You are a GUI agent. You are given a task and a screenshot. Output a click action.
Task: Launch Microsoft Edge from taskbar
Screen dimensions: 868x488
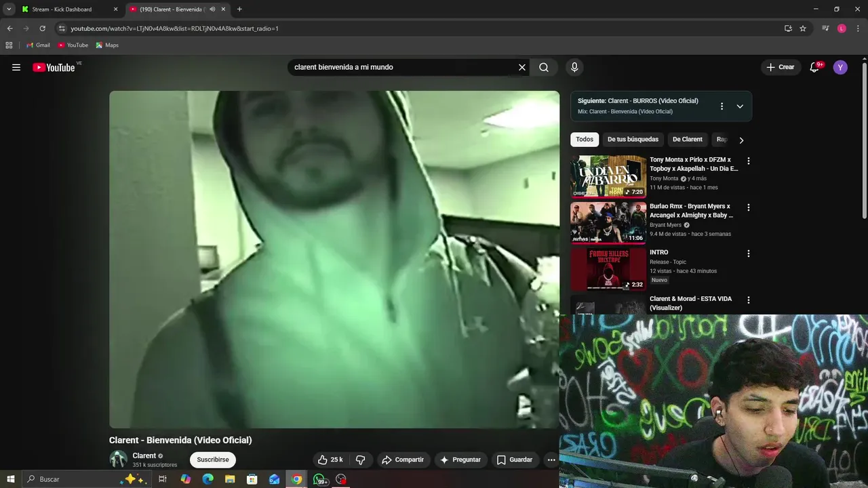[x=208, y=479]
